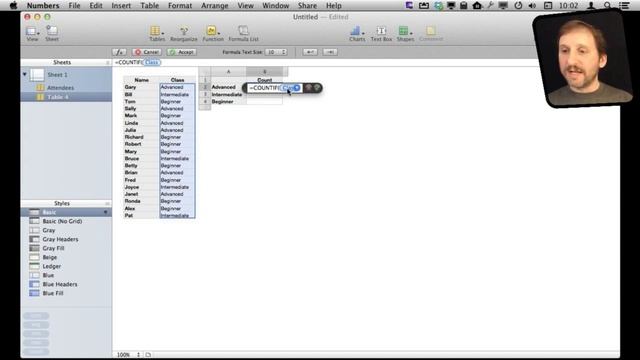This screenshot has width=640, height=360.
Task: Apply the Basic (No Grid) table style
Action: point(62,221)
